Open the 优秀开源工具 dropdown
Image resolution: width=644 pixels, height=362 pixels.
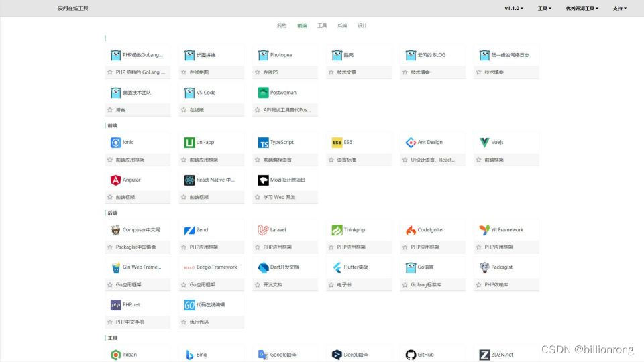tap(582, 8)
